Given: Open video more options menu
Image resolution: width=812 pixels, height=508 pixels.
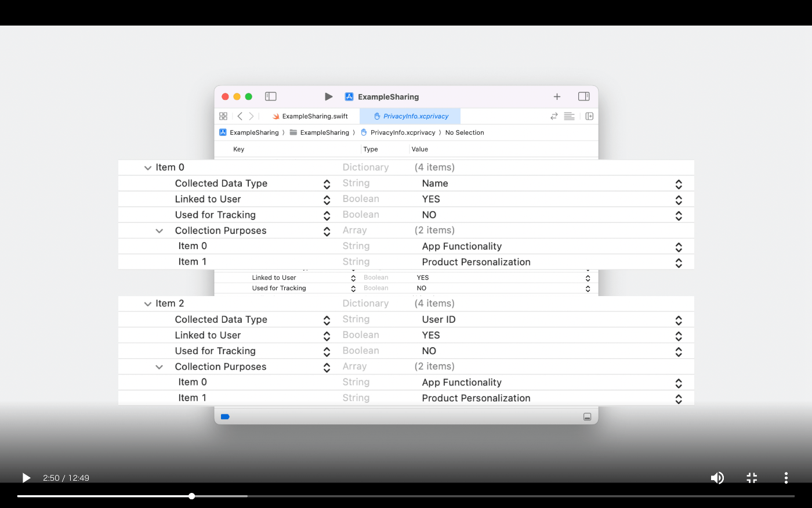Looking at the screenshot, I should 786,478.
